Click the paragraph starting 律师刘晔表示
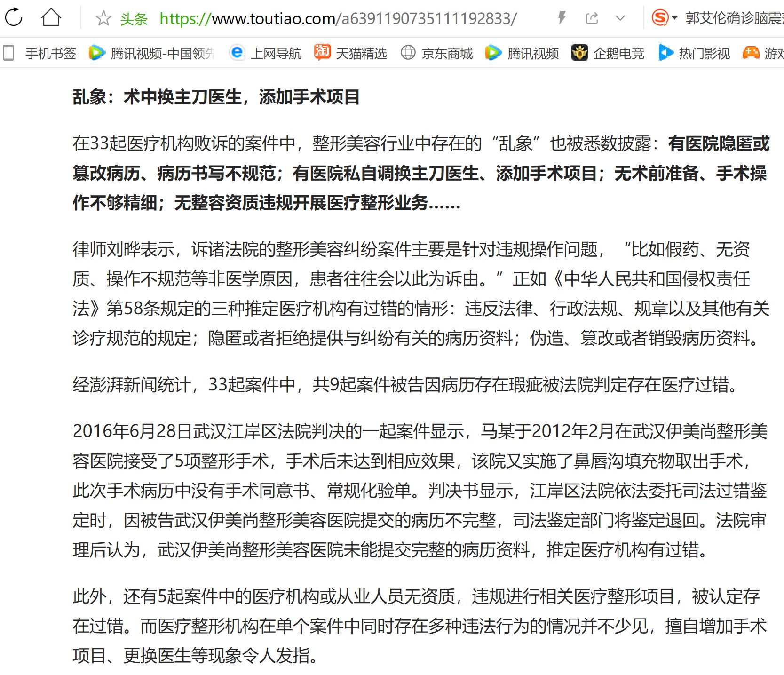This screenshot has height=675, width=784. tap(421, 294)
